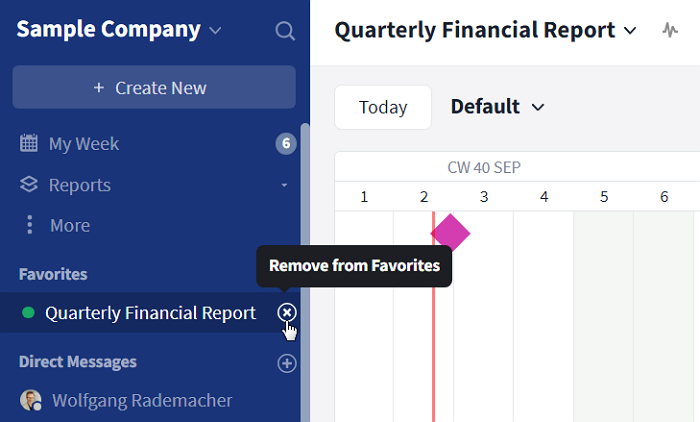Click the green status dot of favorite

[x=28, y=313]
